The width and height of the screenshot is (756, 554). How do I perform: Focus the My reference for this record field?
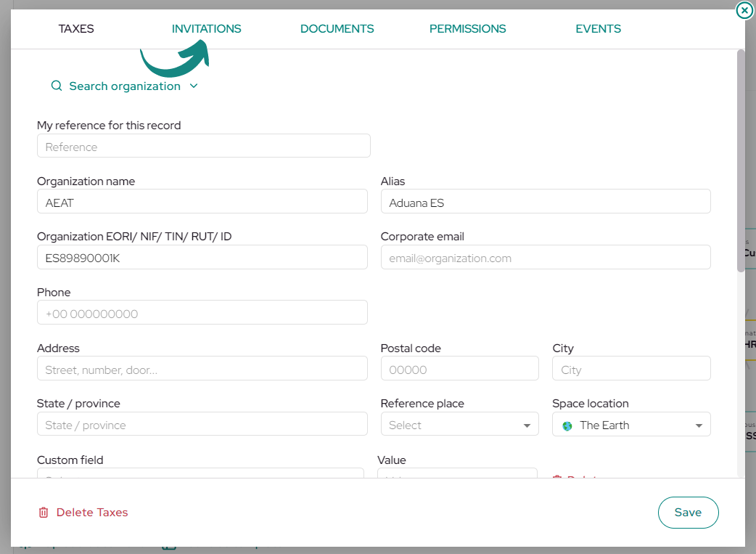203,146
